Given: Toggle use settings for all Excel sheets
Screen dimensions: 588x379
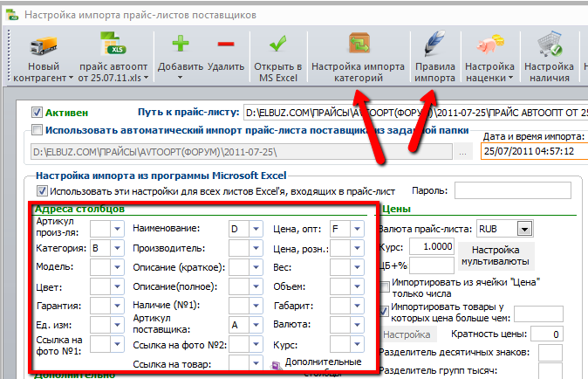Looking at the screenshot, I should tap(42, 191).
